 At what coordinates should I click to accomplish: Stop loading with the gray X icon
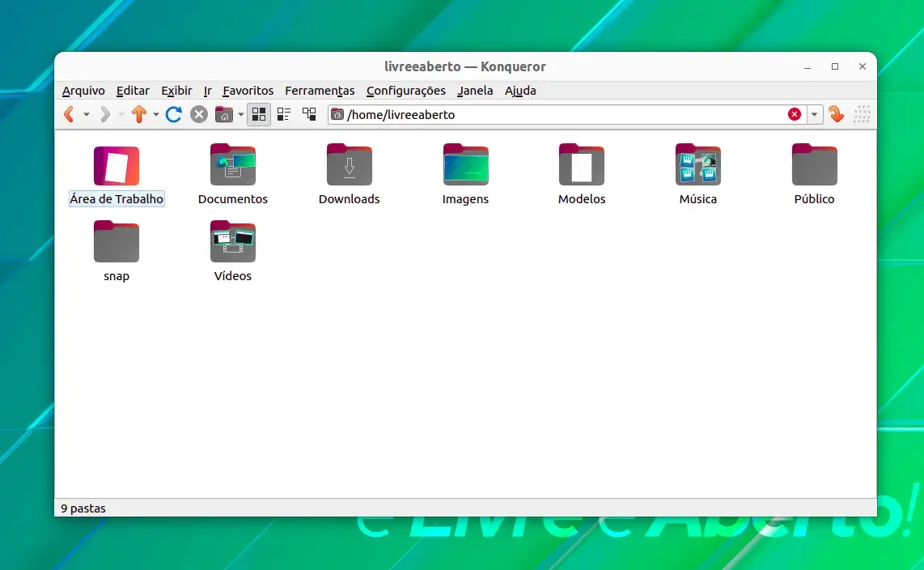pos(199,114)
